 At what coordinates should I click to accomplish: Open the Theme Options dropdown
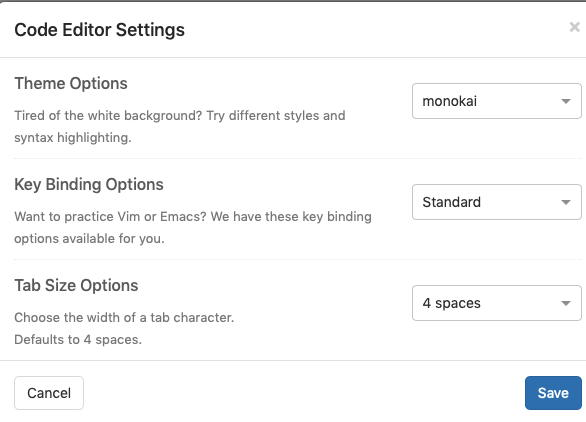(497, 101)
